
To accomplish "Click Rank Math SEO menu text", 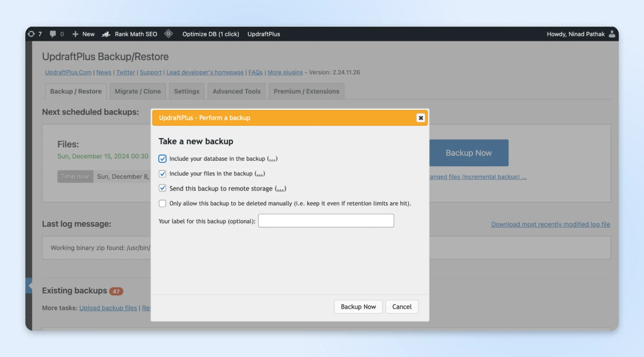I will 136,34.
